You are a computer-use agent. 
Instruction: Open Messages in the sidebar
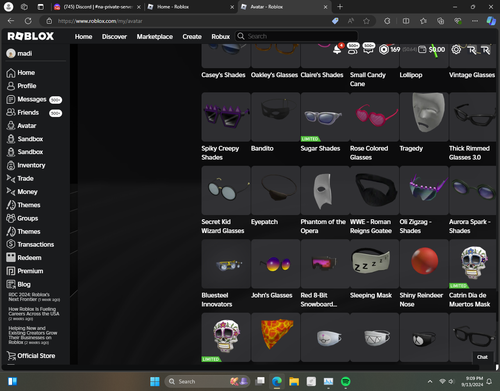coord(34,99)
